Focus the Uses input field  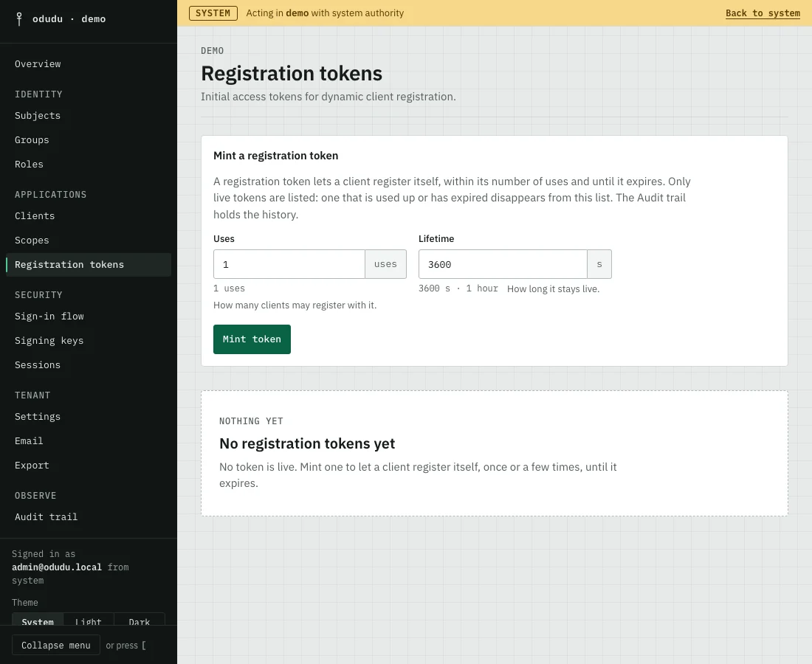coord(289,264)
